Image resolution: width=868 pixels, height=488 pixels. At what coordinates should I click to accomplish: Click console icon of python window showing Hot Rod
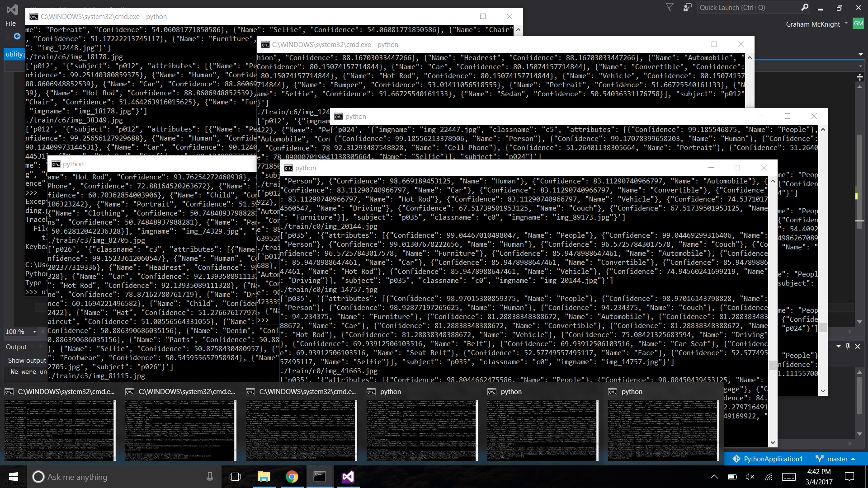[x=56, y=164]
